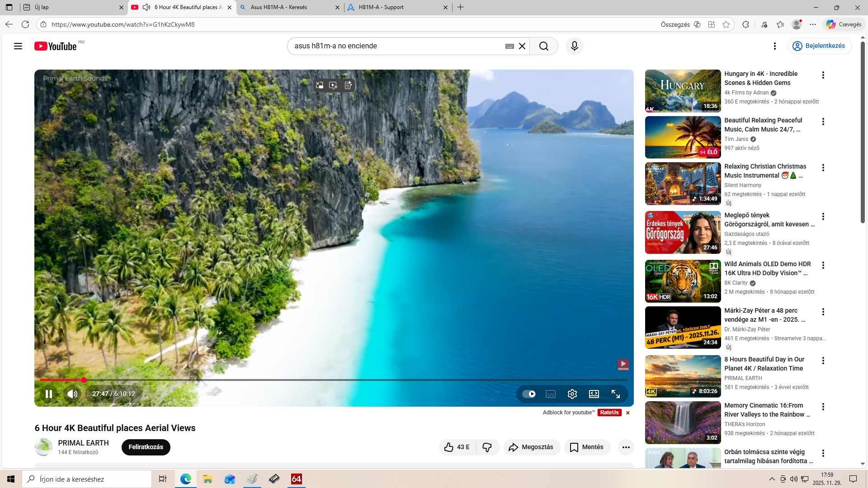Open more actions menu under video
Viewport: 868px width, 488px height.
click(626, 447)
